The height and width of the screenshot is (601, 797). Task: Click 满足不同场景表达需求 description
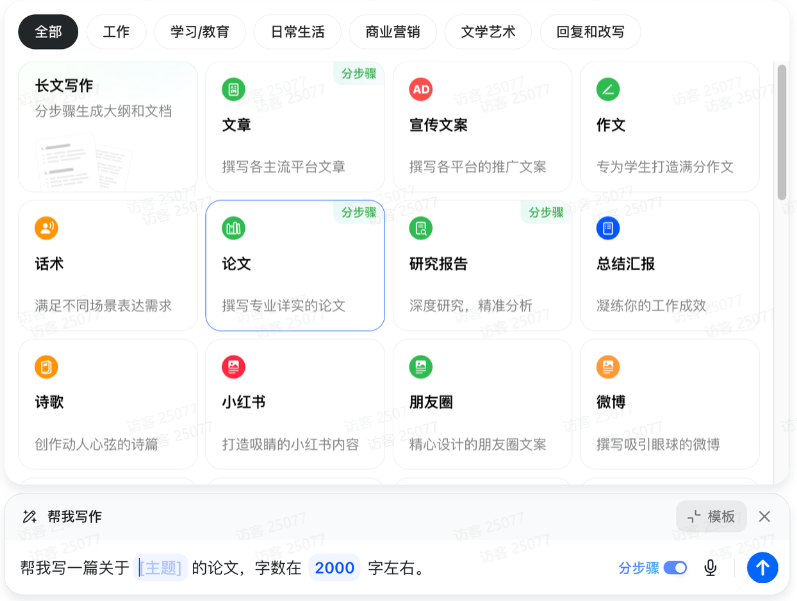pos(103,306)
